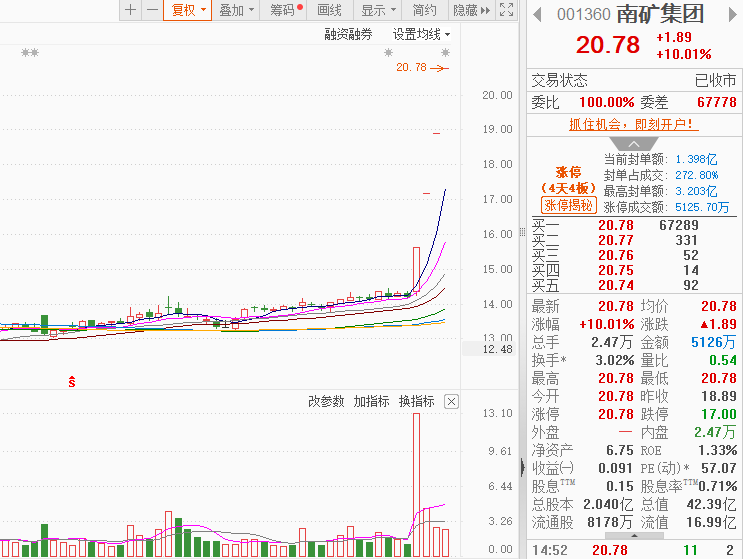
Task: Click the 金额 value 5126万
Action: [x=714, y=342]
